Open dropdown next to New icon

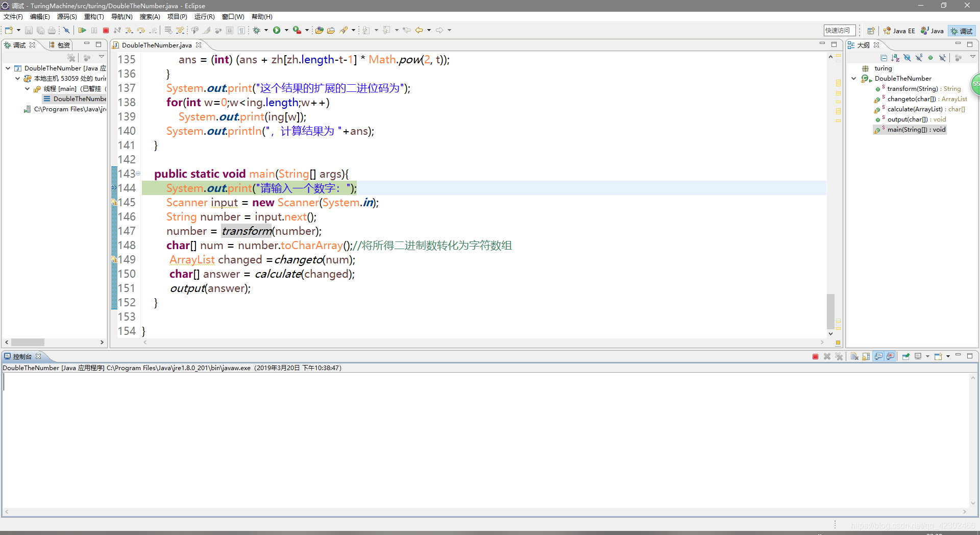(18, 31)
